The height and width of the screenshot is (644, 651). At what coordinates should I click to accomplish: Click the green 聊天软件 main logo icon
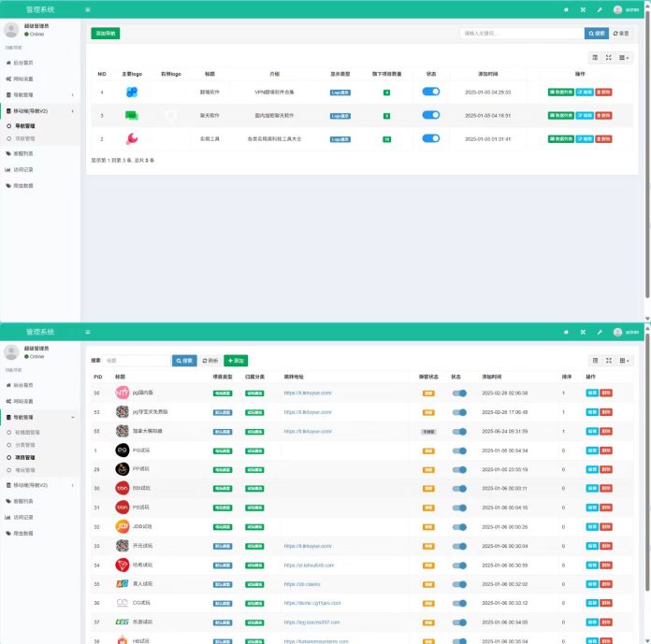[x=132, y=116]
